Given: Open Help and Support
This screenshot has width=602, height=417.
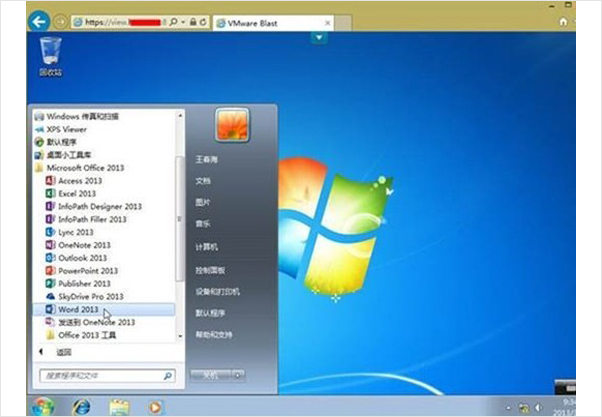Looking at the screenshot, I should (x=214, y=334).
